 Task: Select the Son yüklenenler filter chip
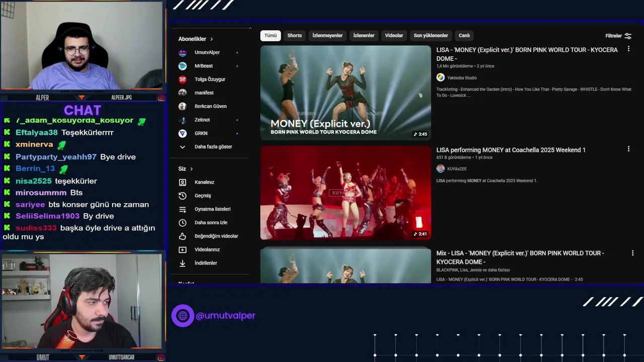point(431,36)
